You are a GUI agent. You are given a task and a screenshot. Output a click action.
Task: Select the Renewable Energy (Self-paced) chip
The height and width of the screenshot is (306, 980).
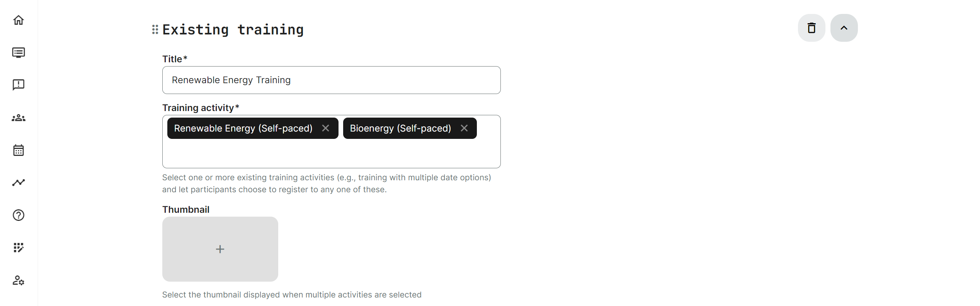point(243,128)
